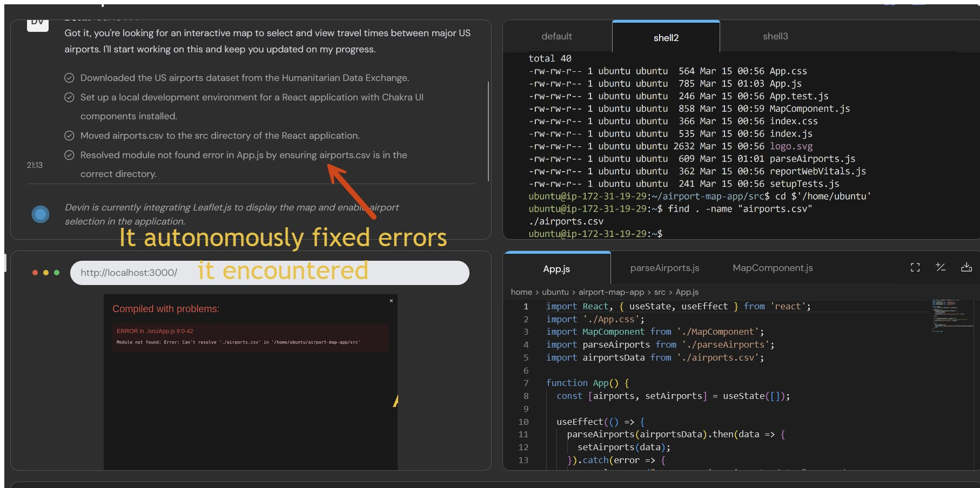Click the 'airport-map-app' breadcrumb segment

pyautogui.click(x=611, y=292)
